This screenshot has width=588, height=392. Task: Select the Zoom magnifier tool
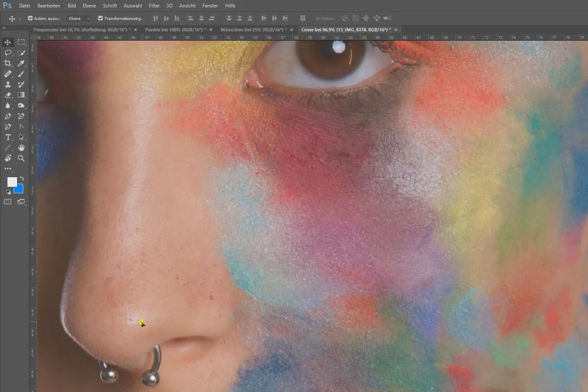pyautogui.click(x=21, y=158)
